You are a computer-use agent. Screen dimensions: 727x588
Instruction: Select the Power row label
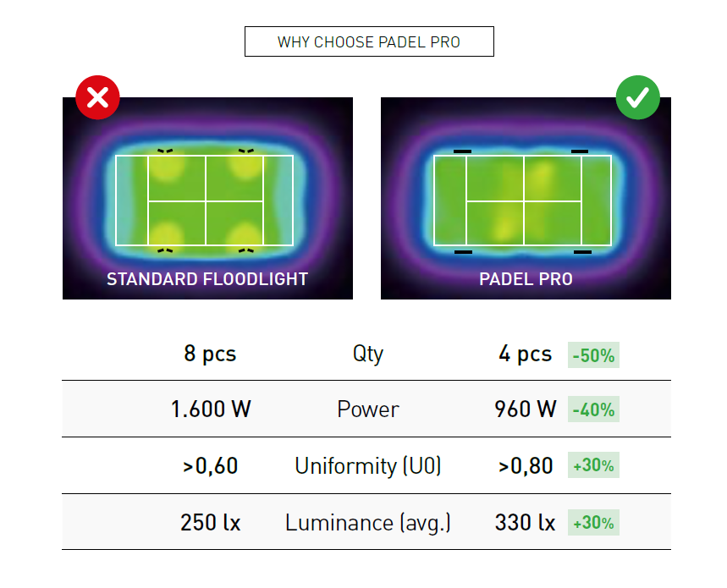368,409
